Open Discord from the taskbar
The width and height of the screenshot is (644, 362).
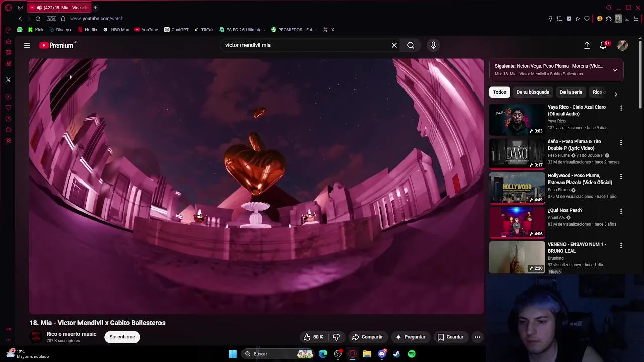pos(382,354)
